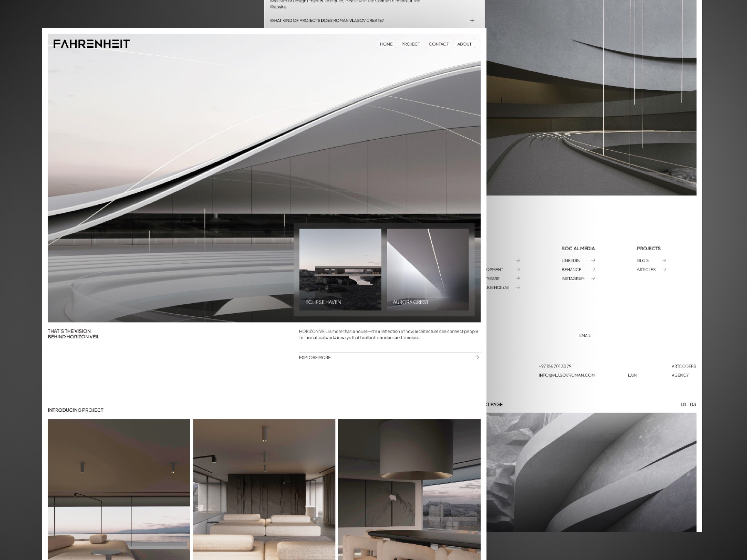Screen dimensions: 747x560
Task: Click the 01 - 03 page indicator
Action: pyautogui.click(x=688, y=404)
